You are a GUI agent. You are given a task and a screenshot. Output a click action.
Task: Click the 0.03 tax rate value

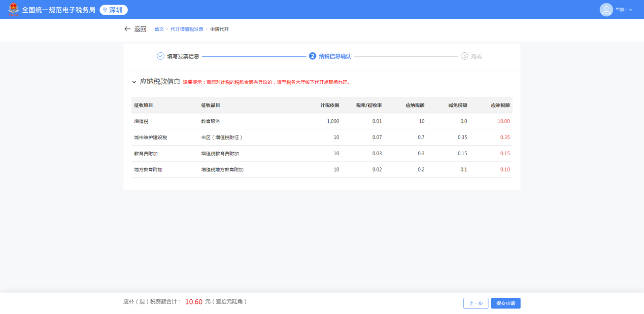377,154
